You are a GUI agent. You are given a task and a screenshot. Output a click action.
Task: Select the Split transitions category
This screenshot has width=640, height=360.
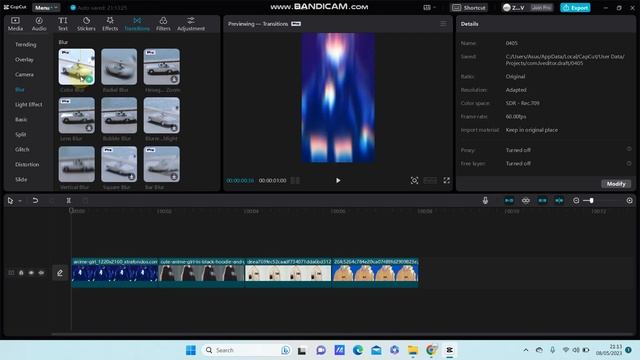pyautogui.click(x=20, y=134)
